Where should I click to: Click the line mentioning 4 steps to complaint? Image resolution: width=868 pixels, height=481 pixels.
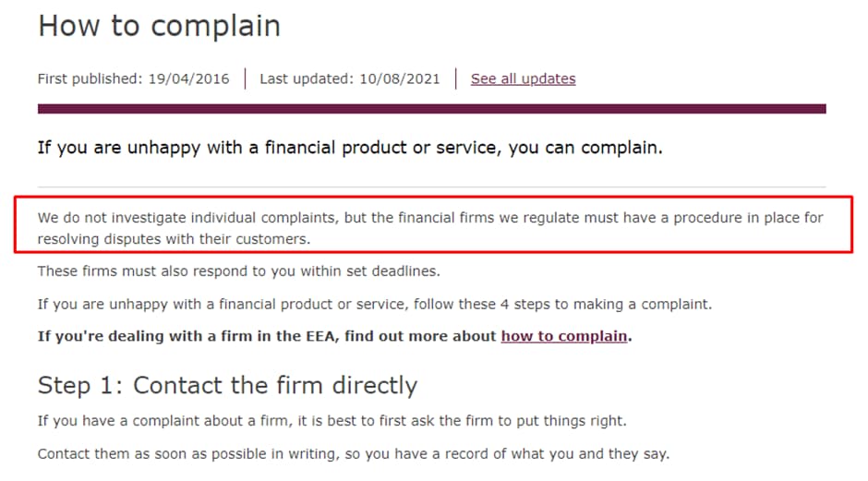click(375, 304)
